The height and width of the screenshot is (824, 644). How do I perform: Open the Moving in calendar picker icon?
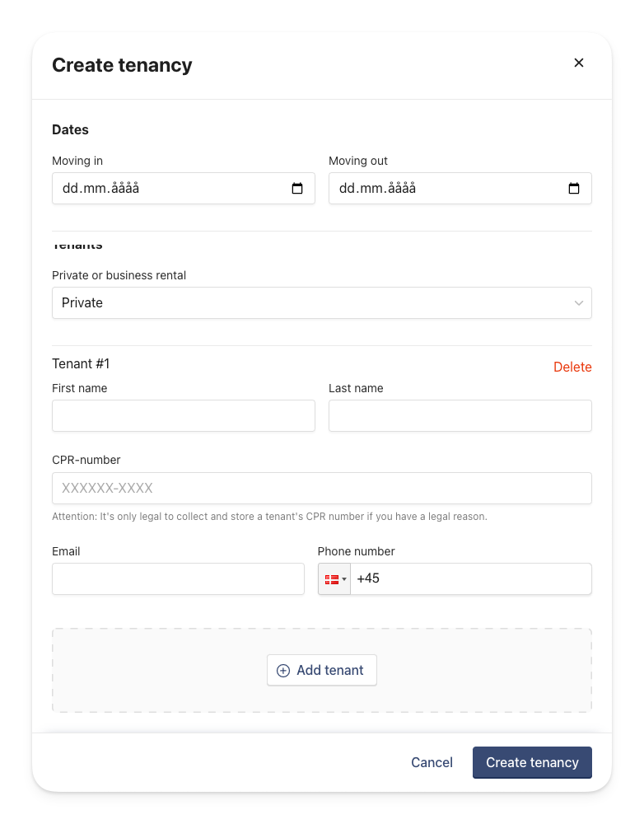[x=297, y=188]
